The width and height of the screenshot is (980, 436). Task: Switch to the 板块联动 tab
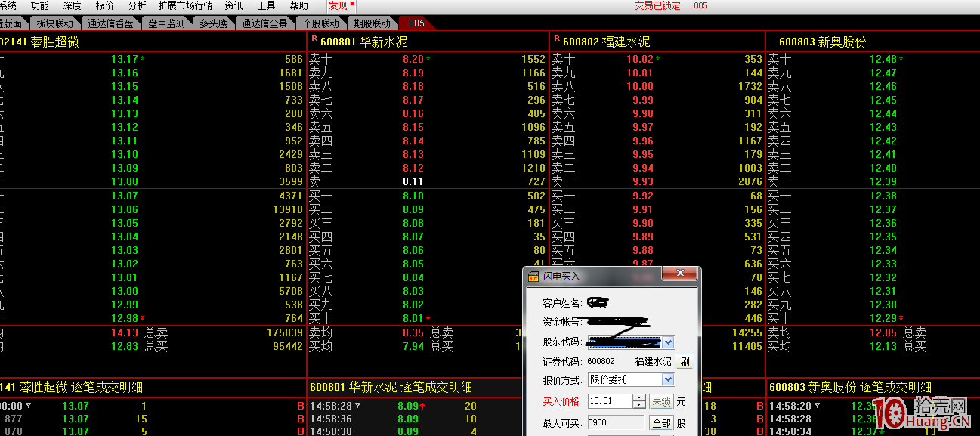coord(55,23)
